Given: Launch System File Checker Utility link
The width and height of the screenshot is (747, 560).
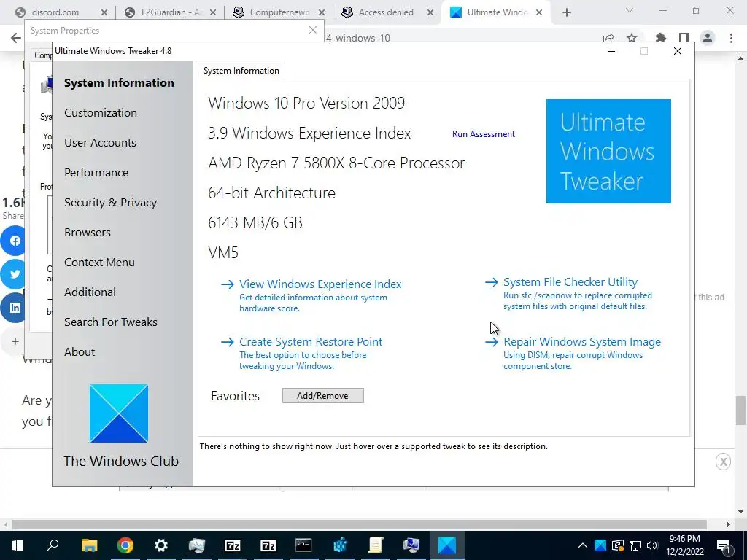Looking at the screenshot, I should (x=570, y=282).
